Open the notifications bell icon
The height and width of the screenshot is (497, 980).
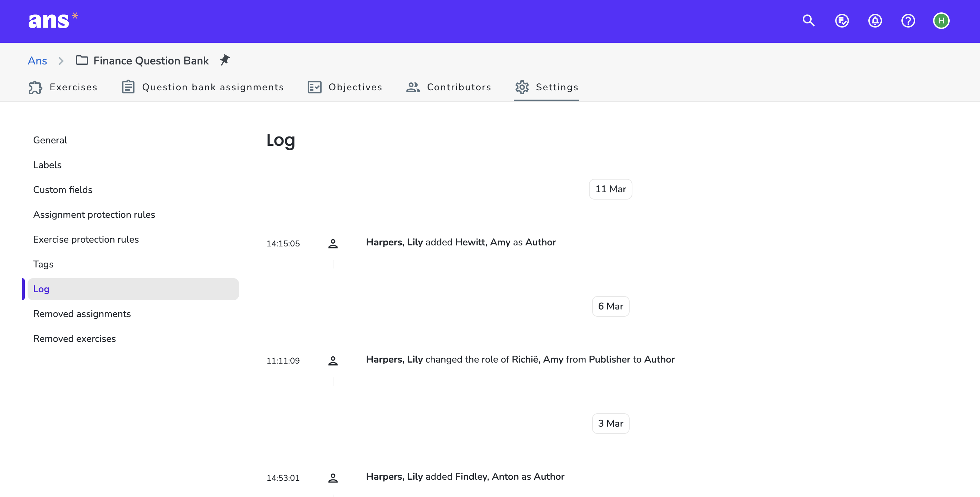click(x=874, y=21)
